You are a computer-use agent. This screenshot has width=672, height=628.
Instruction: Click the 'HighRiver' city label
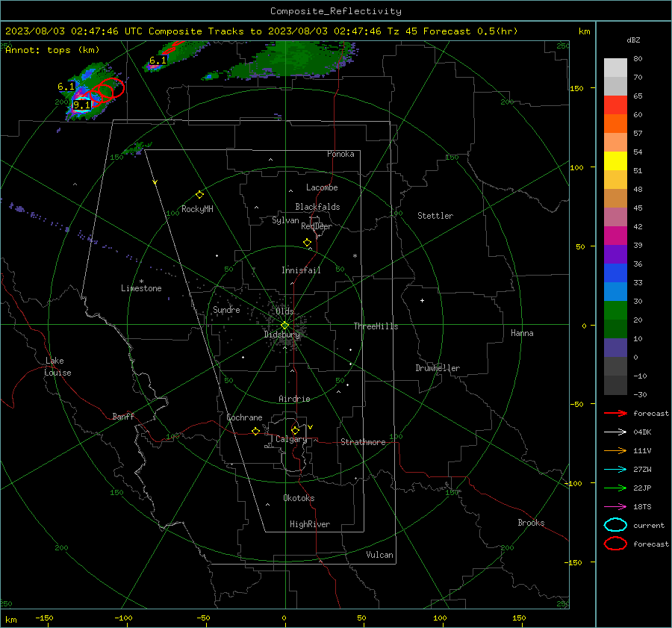click(310, 524)
